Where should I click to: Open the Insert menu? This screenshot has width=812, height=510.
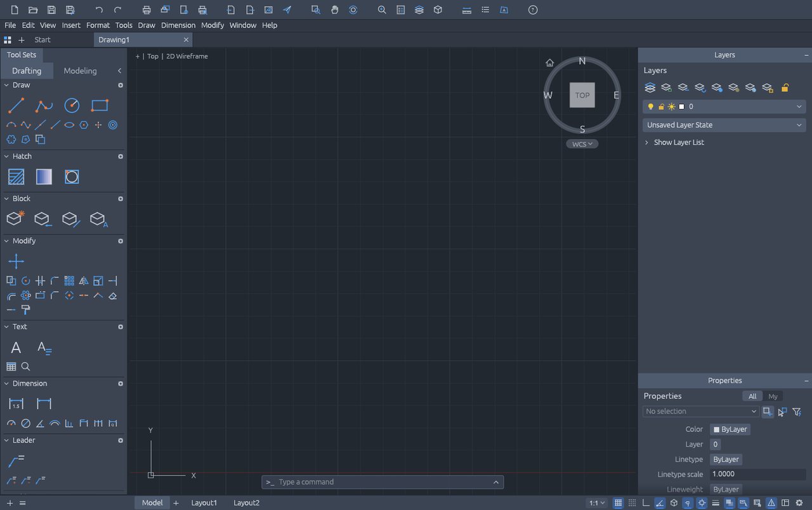tap(71, 25)
